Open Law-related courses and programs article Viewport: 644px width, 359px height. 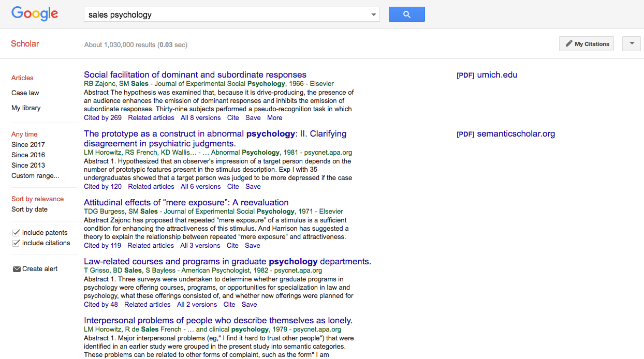click(x=227, y=262)
